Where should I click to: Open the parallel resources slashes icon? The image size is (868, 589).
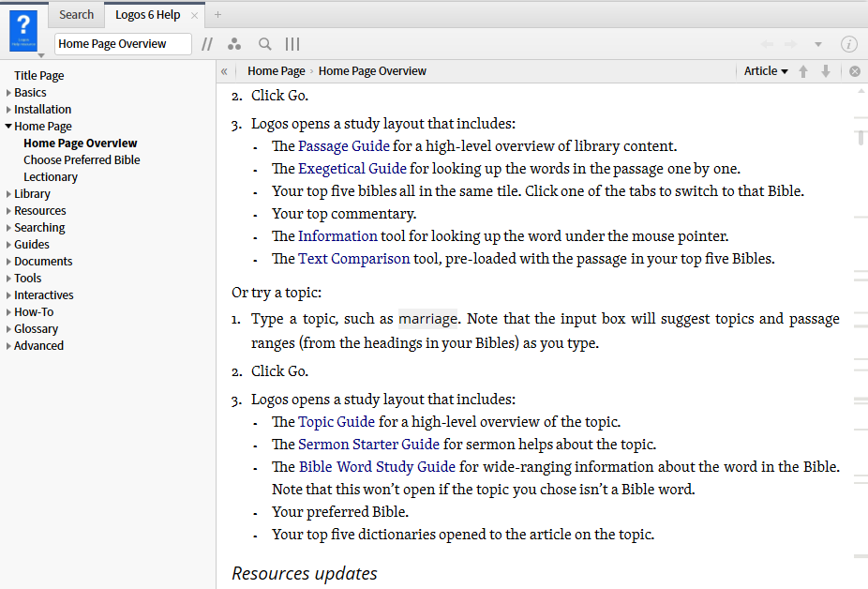[207, 44]
